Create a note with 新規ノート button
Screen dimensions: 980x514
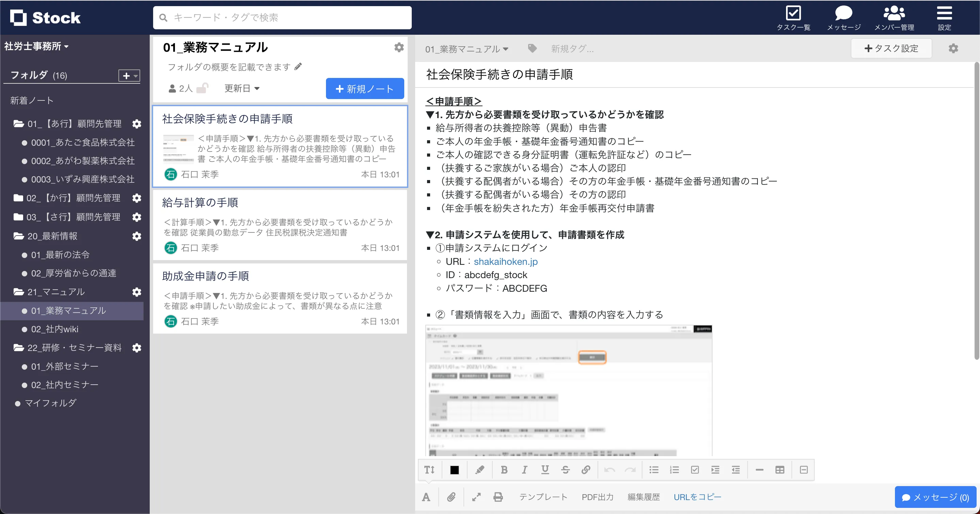(364, 88)
